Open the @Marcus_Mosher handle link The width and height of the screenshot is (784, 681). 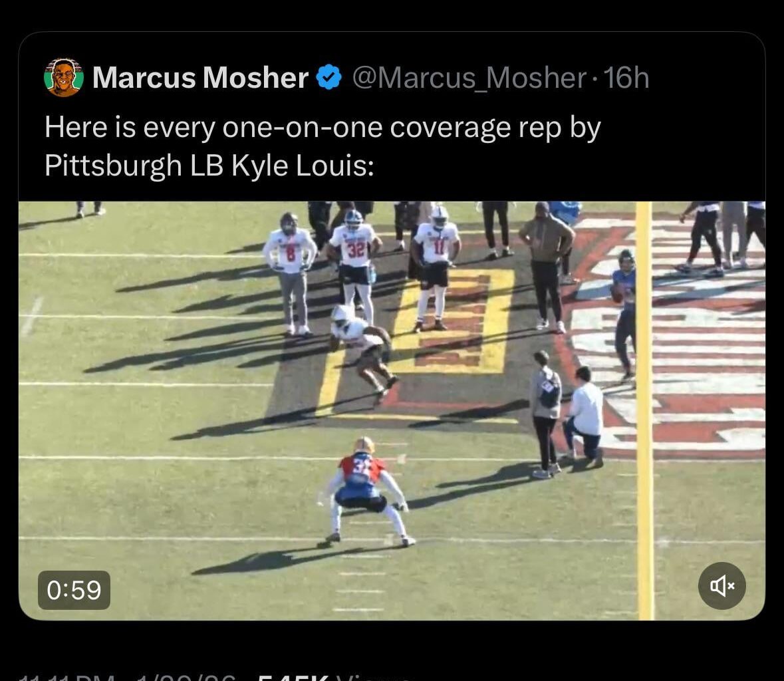[x=468, y=78]
